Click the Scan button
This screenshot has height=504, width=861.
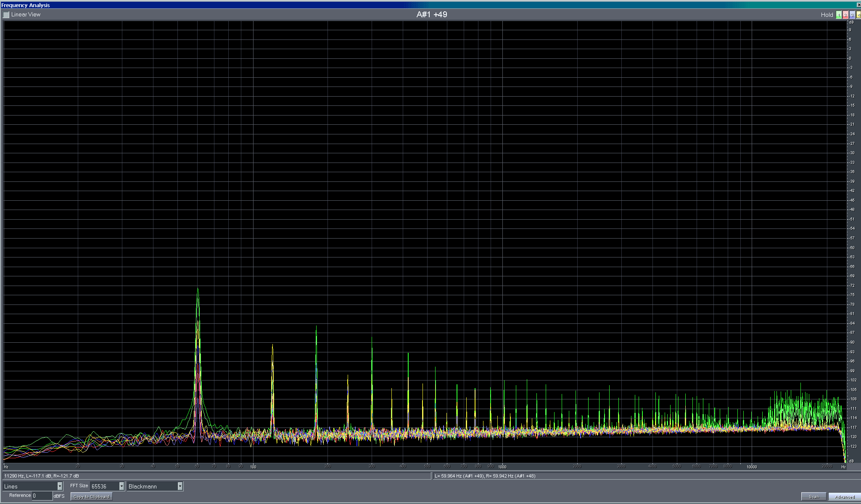(x=813, y=496)
